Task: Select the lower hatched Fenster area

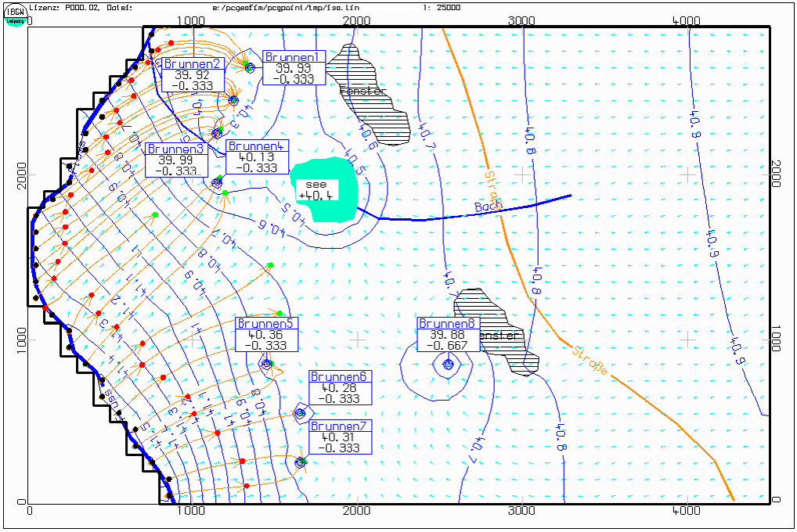Action: [501, 329]
